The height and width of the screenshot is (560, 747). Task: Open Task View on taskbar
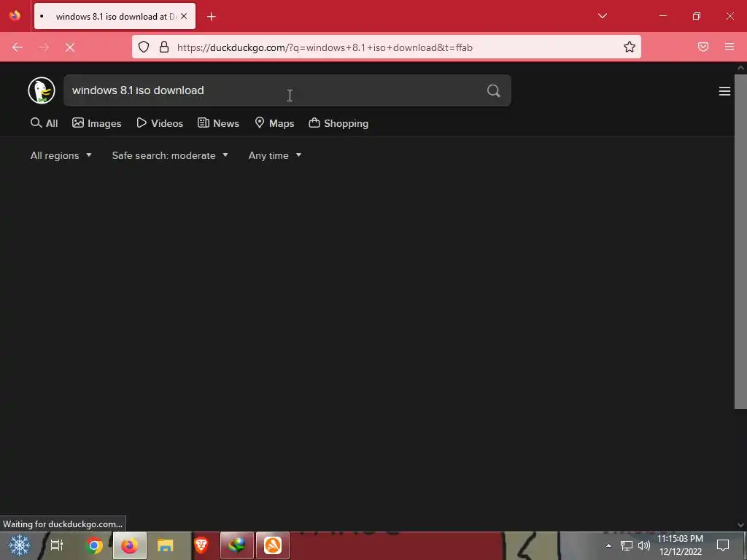click(x=57, y=545)
